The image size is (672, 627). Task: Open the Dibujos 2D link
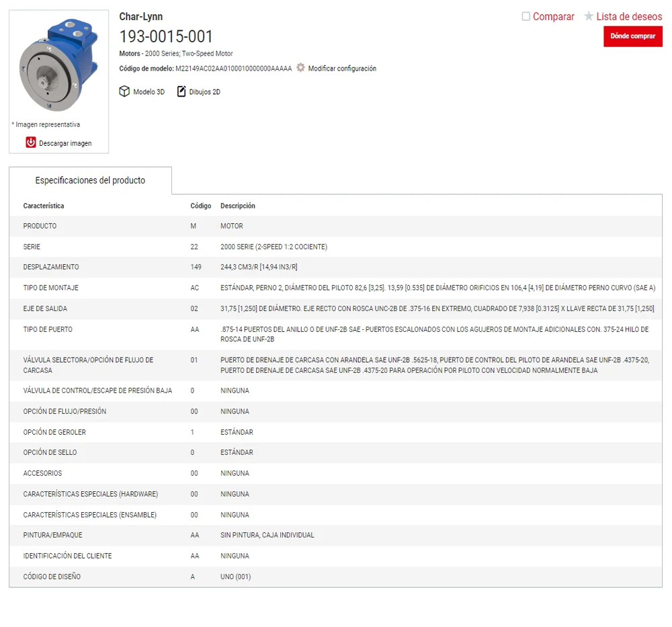click(x=205, y=91)
